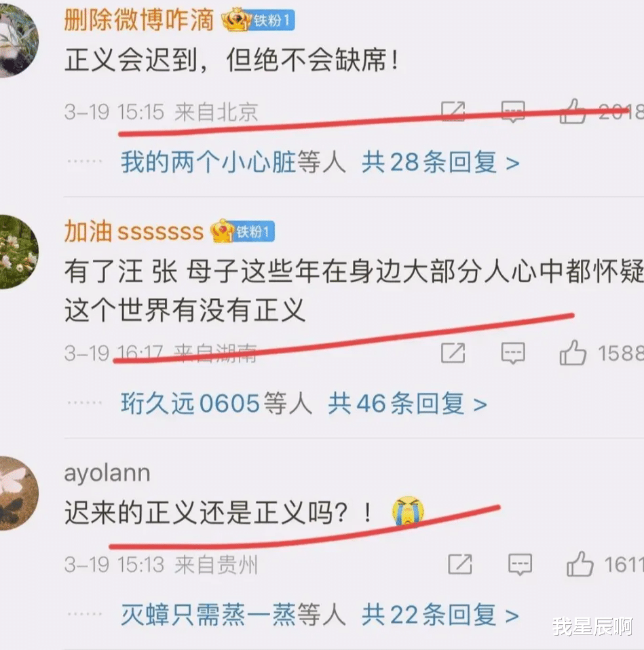Like the comment by 删除微博咋滴
This screenshot has width=644, height=650.
pyautogui.click(x=573, y=111)
